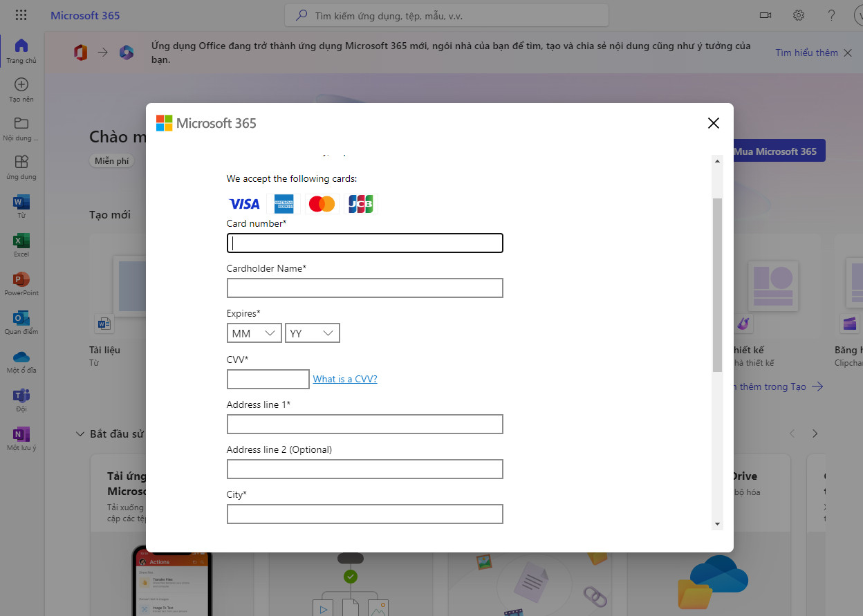
Task: Click the dialog scrollbar thumb
Action: tap(717, 285)
